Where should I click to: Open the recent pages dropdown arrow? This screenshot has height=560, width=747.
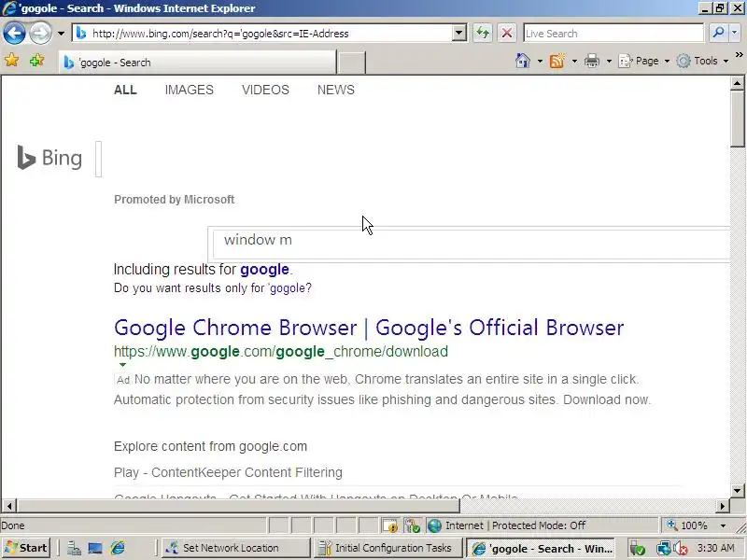click(x=61, y=34)
